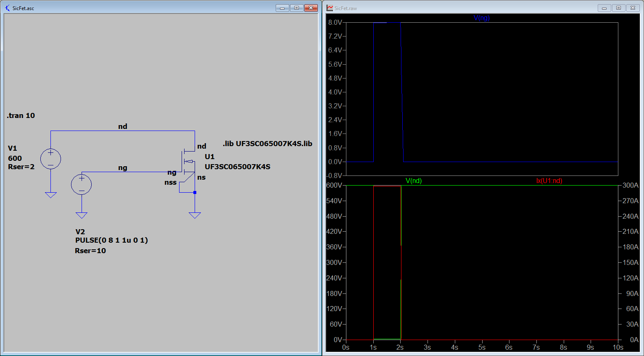Click the .tran 10 directive

pyautogui.click(x=21, y=115)
